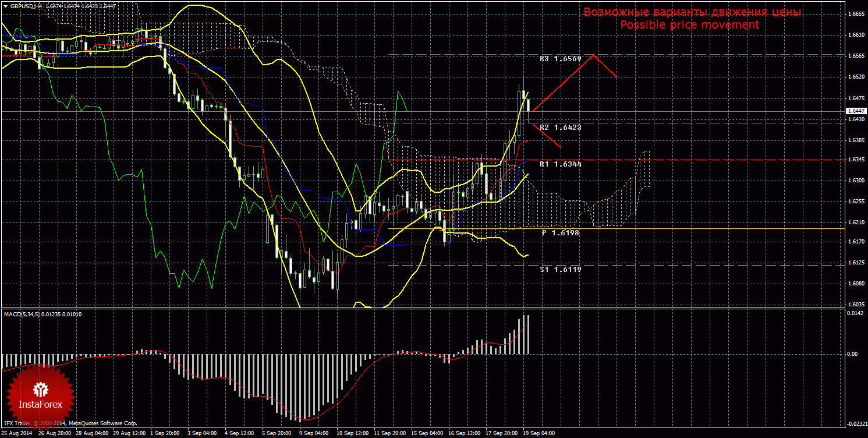Click the InstaForex logo badge
868x438 pixels.
41,390
